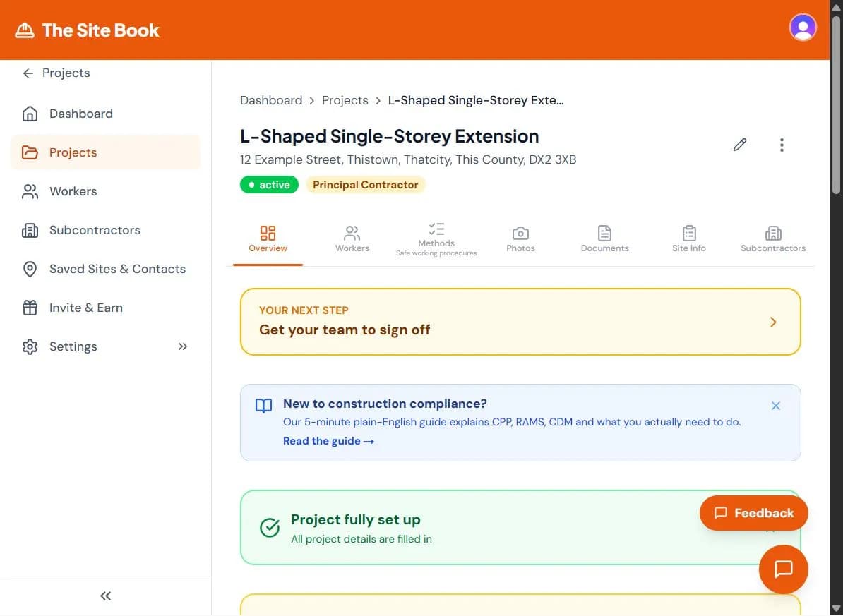Click the Methods safe working procedures icon
The height and width of the screenshot is (616, 843).
(436, 227)
